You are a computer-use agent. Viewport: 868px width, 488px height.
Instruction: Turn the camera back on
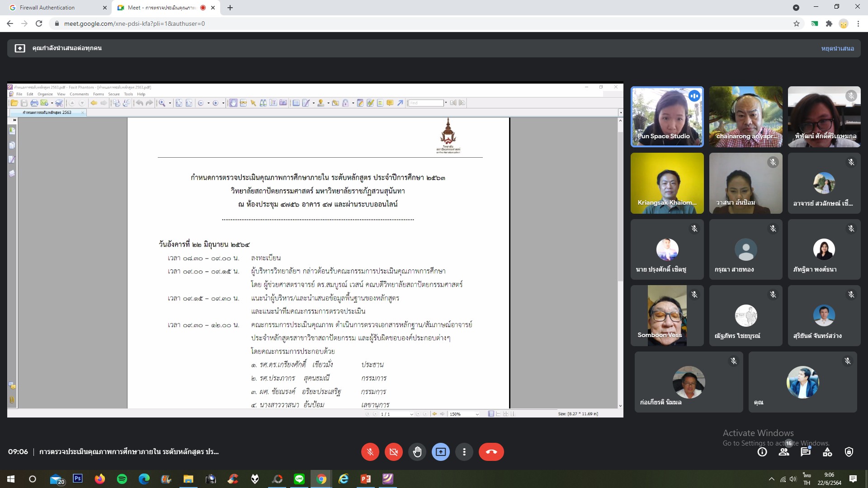393,452
